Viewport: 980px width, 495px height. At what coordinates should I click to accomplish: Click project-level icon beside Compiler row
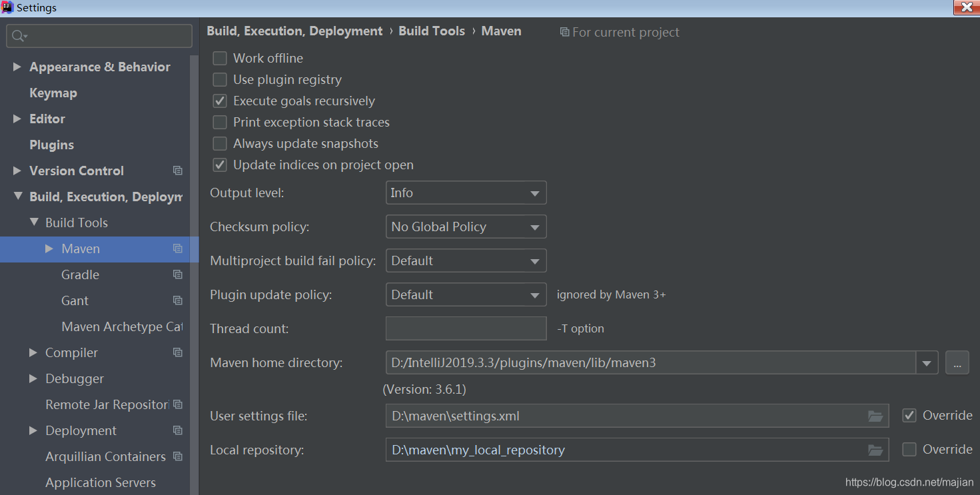(x=178, y=352)
